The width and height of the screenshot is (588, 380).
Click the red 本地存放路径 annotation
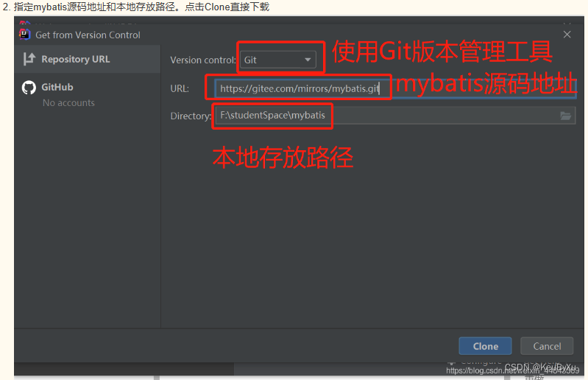click(x=283, y=157)
